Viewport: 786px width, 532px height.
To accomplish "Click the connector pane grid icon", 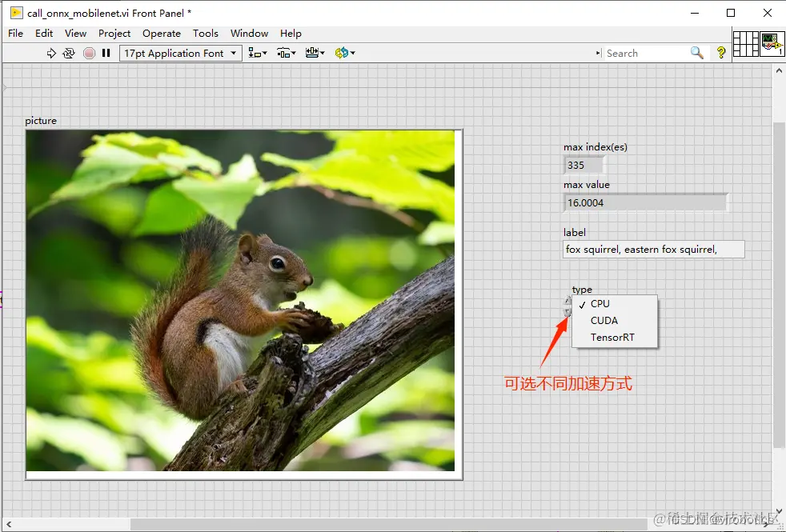I will point(745,44).
